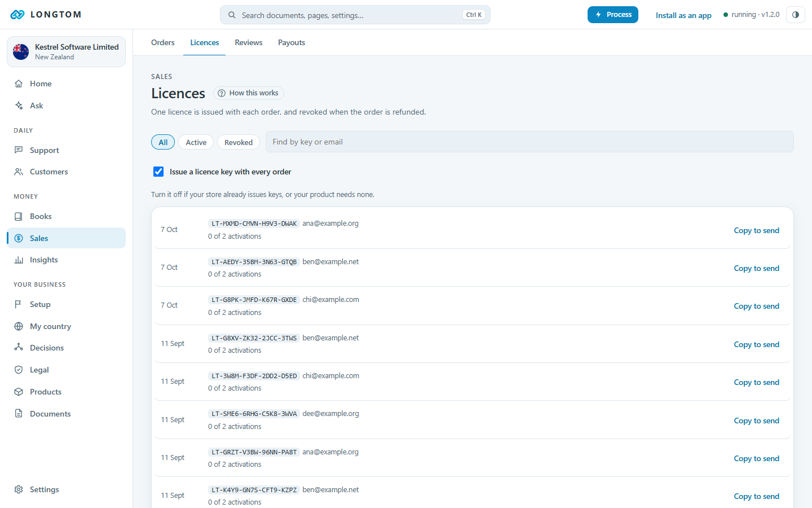This screenshot has height=508, width=812.
Task: Open Decisions via its branch icon
Action: click(19, 348)
